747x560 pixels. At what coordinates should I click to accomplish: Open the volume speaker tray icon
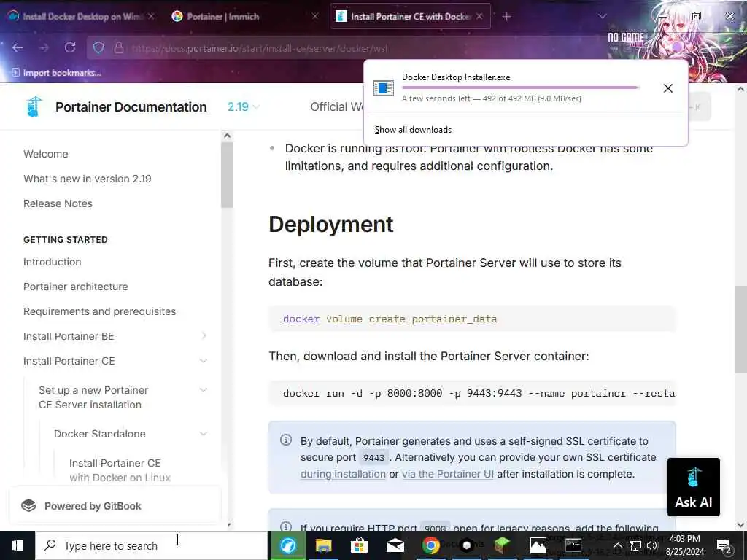[652, 545]
